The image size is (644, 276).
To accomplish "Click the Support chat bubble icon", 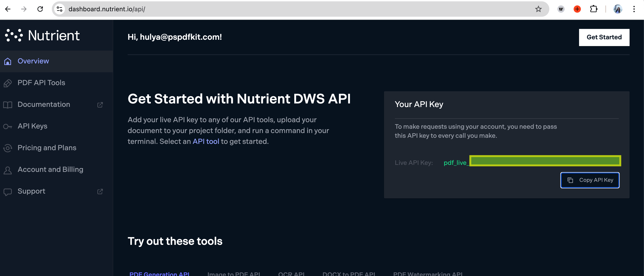I will [8, 191].
